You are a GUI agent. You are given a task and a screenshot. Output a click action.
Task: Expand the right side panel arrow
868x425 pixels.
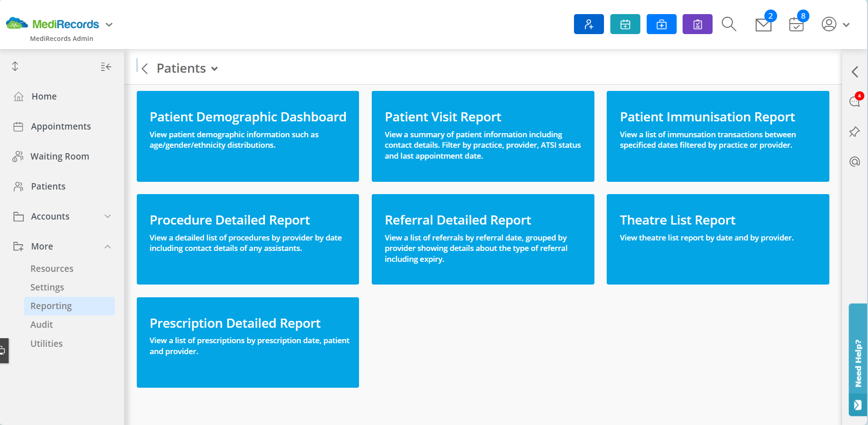855,72
